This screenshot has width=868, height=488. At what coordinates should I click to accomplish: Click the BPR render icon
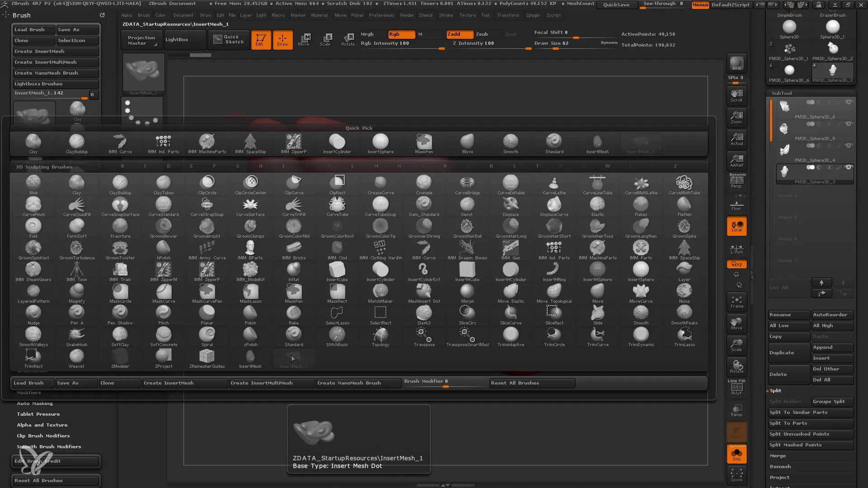click(736, 63)
